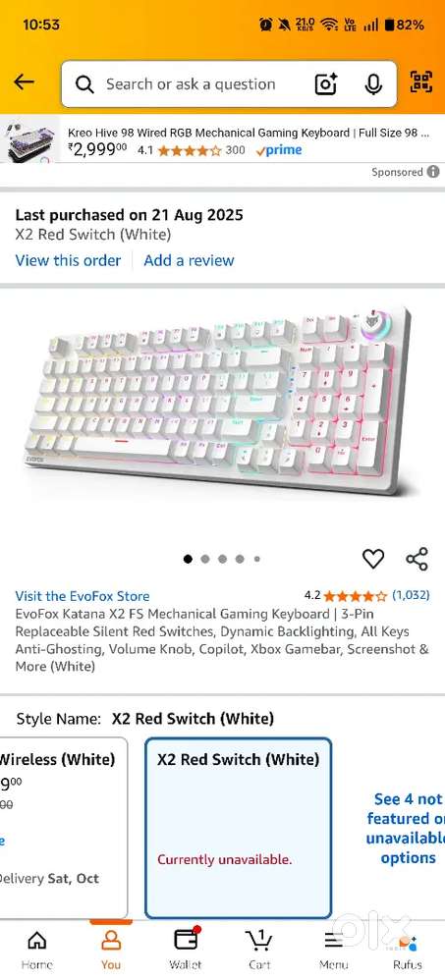Viewport: 445px width, 980px height.
Task: Open the Wallet tab
Action: 186,949
